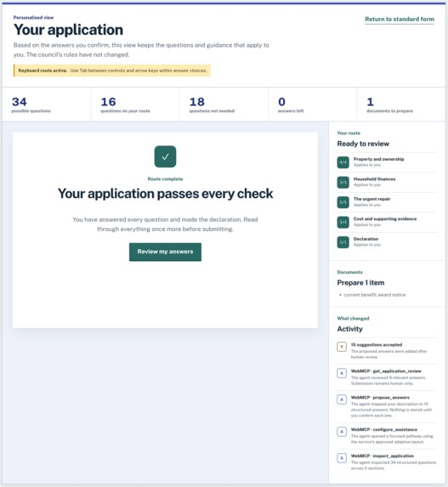Select the WebMCP get_application_review entry
The width and height of the screenshot is (448, 487).
pyautogui.click(x=387, y=377)
